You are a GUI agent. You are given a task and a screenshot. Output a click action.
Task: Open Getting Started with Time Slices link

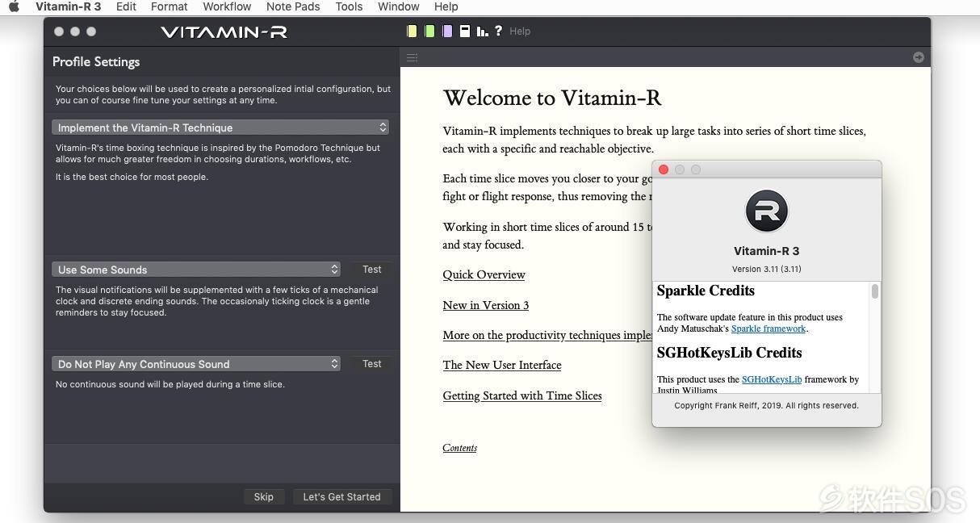tap(522, 395)
